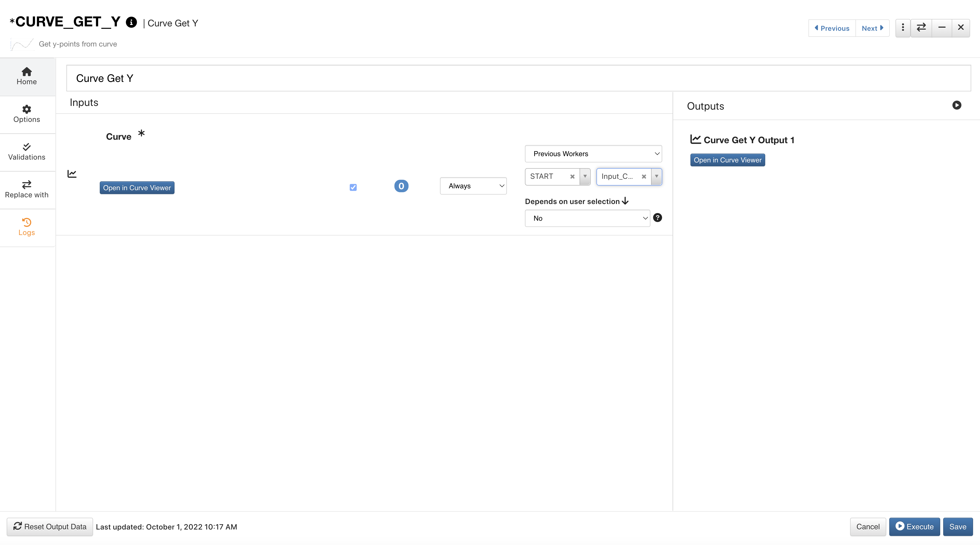Image resolution: width=980 pixels, height=545 pixels.
Task: Click the down arrow beside Depends on user selection
Action: [625, 201]
